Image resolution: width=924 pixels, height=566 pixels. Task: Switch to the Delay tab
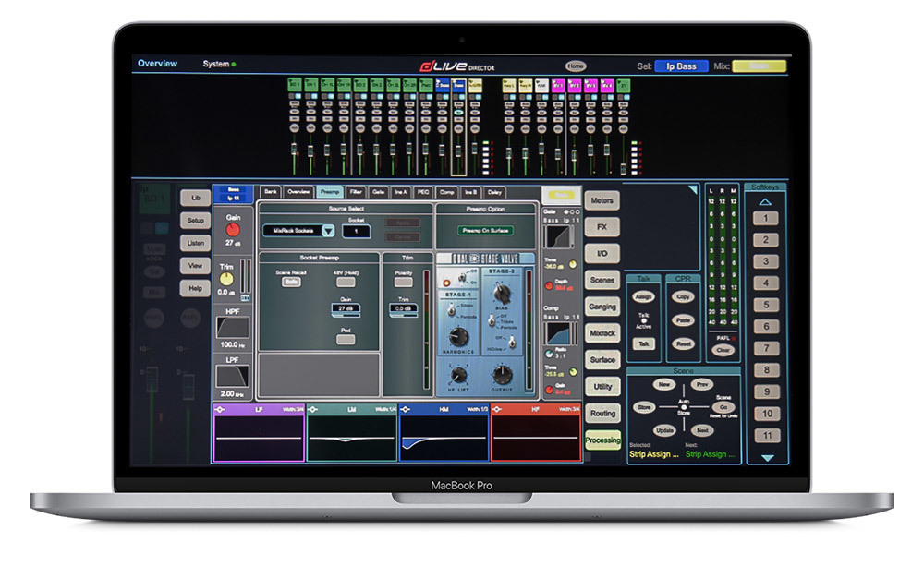[x=493, y=192]
